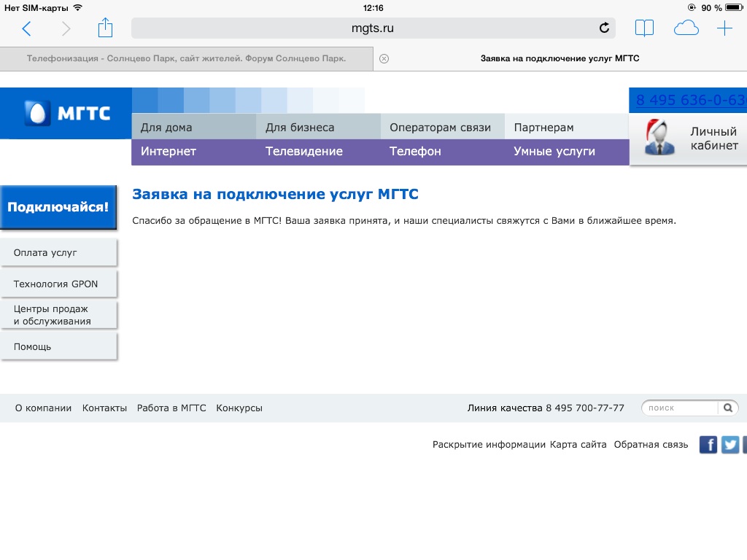
Task: Start search with the magnifier icon
Action: (728, 408)
